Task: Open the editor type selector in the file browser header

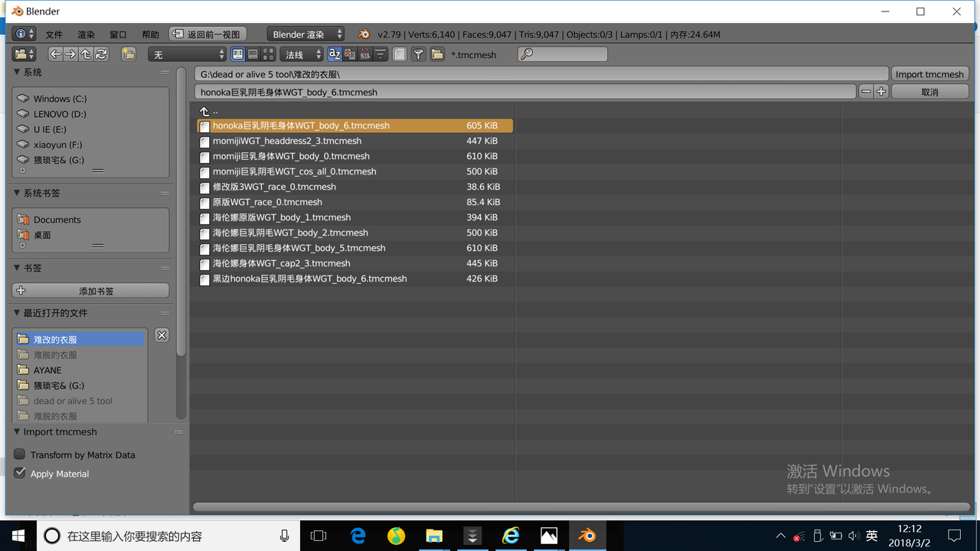Action: pos(24,54)
